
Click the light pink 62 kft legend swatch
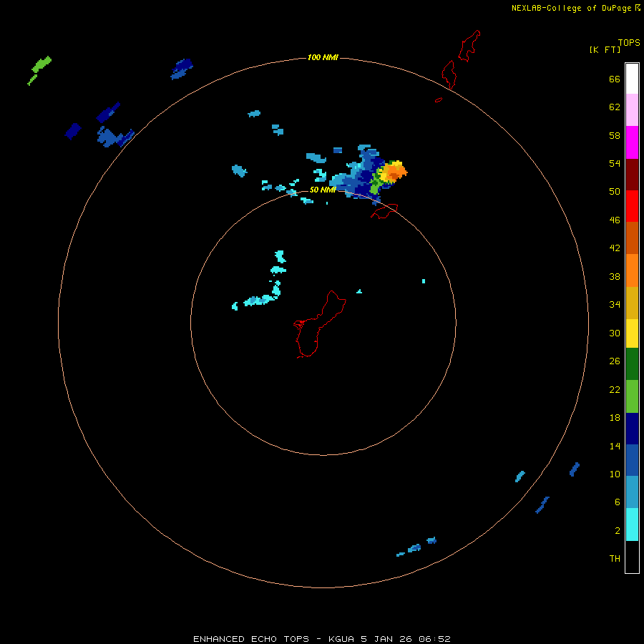coord(632,109)
